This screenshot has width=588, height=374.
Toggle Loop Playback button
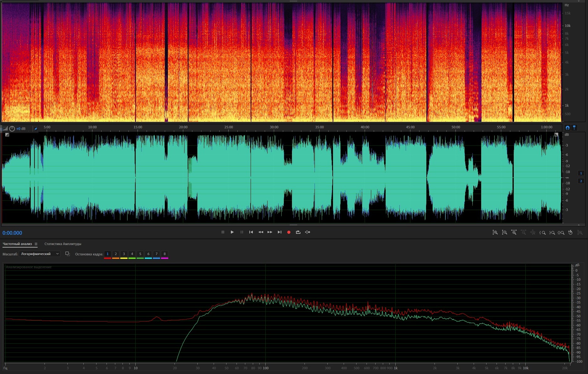(298, 232)
